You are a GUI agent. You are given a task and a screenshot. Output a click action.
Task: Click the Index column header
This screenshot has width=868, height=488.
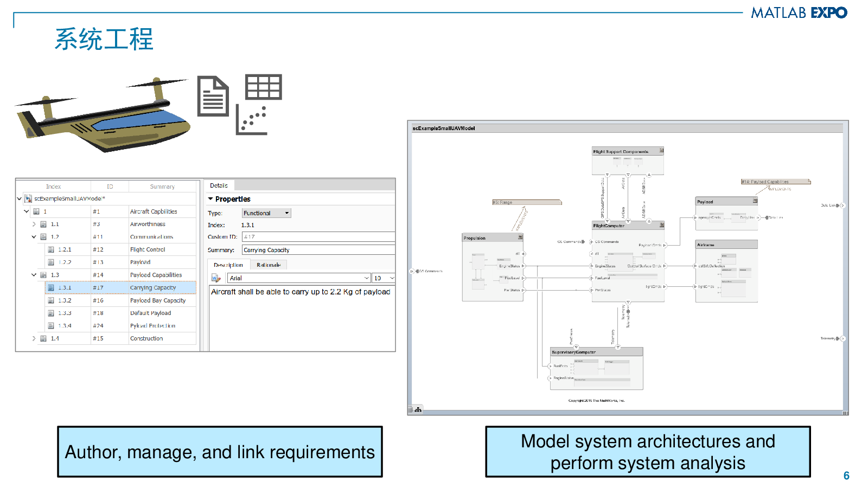click(x=54, y=187)
